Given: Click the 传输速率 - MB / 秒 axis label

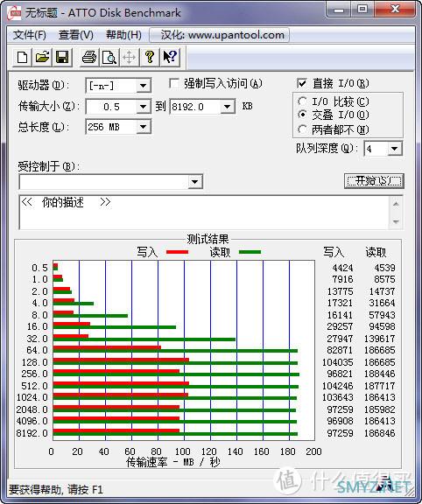Looking at the screenshot, I should coord(173,462).
